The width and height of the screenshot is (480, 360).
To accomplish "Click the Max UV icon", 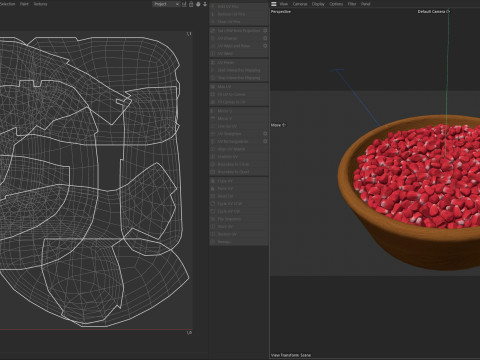I will tap(213, 87).
